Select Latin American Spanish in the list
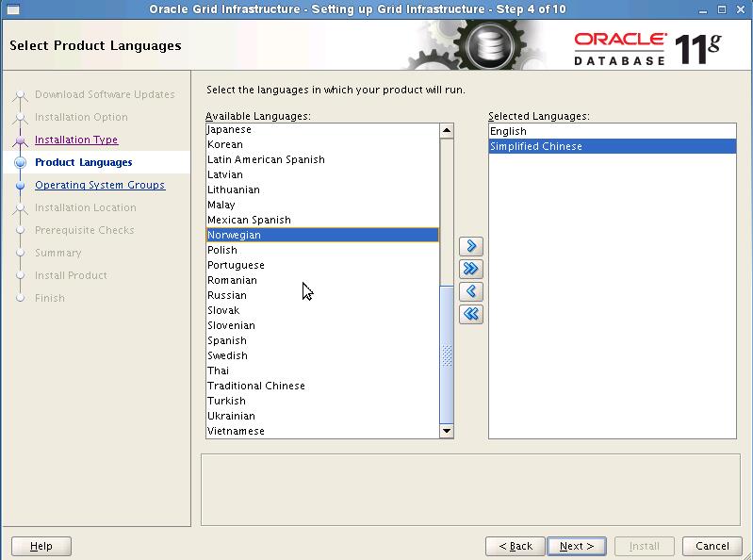Image resolution: width=753 pixels, height=560 pixels. (x=322, y=159)
